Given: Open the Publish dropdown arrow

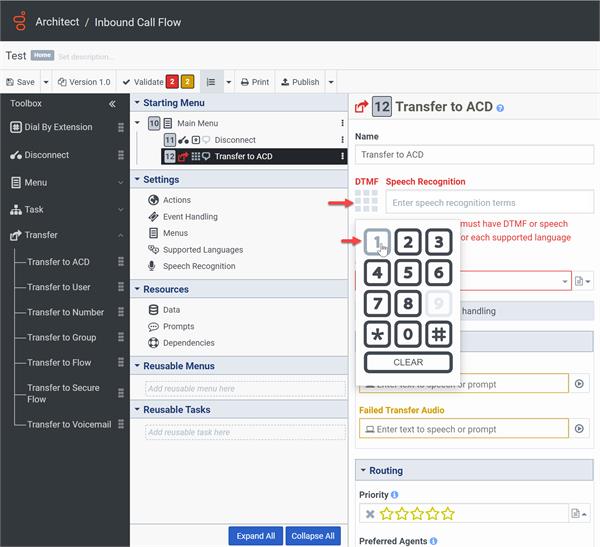Looking at the screenshot, I should [x=331, y=82].
